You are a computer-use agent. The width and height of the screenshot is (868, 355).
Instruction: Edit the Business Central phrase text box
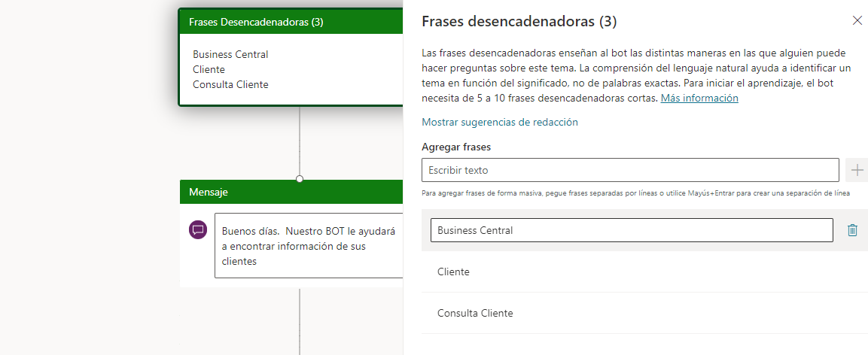pyautogui.click(x=632, y=230)
